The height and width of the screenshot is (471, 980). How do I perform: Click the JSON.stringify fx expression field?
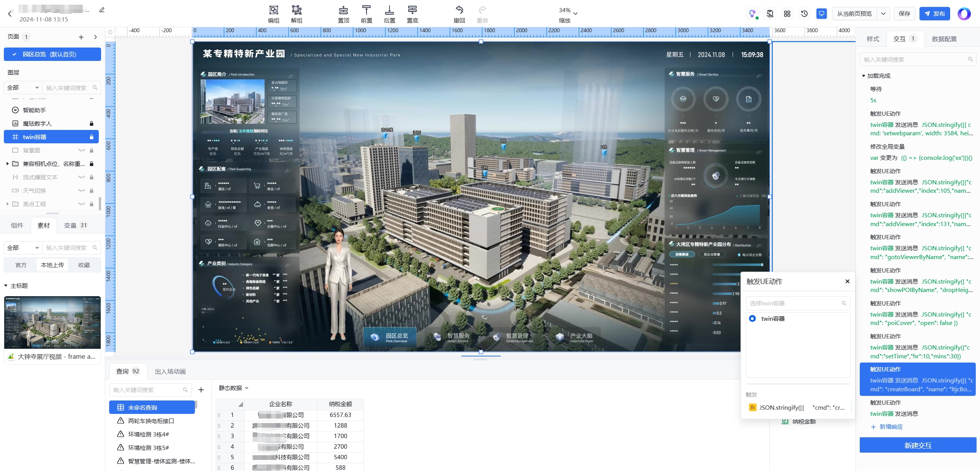pyautogui.click(x=799, y=408)
